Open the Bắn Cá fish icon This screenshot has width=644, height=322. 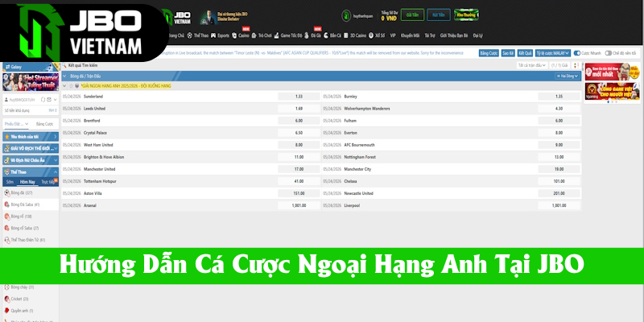(x=326, y=35)
